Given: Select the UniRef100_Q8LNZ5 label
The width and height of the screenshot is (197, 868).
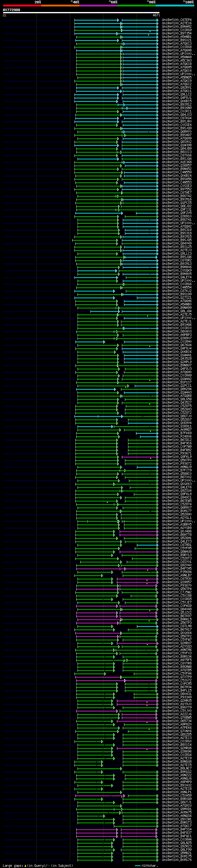Looking at the screenshot, I should [x=177, y=843].
